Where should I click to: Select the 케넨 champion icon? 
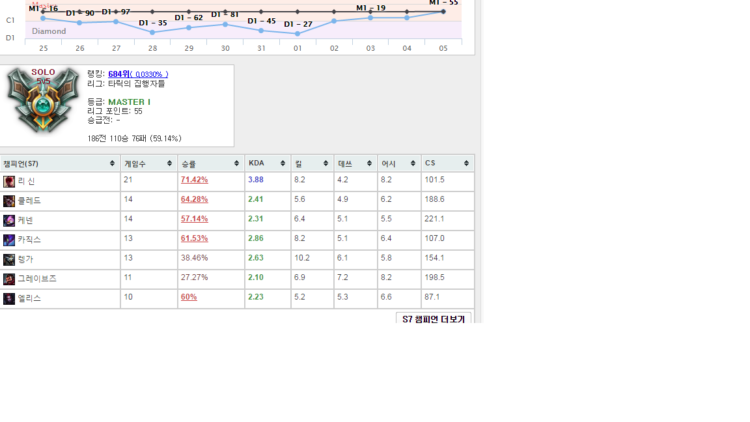click(x=9, y=220)
